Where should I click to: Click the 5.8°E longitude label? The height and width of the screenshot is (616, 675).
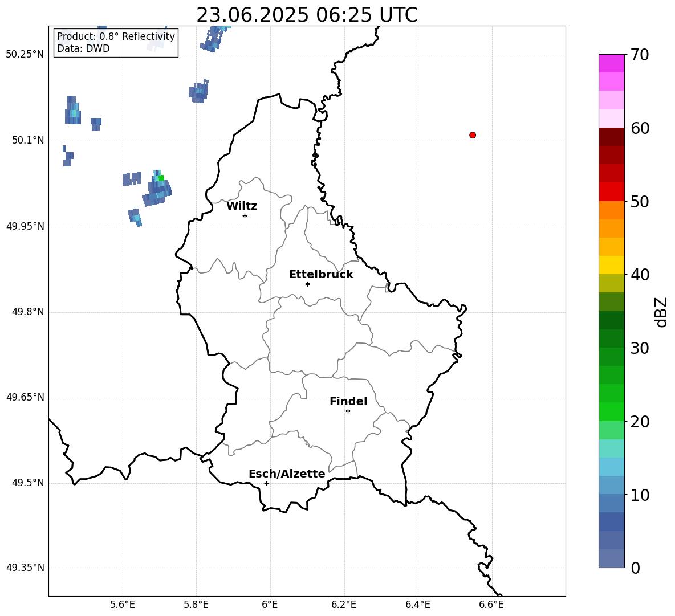[196, 605]
